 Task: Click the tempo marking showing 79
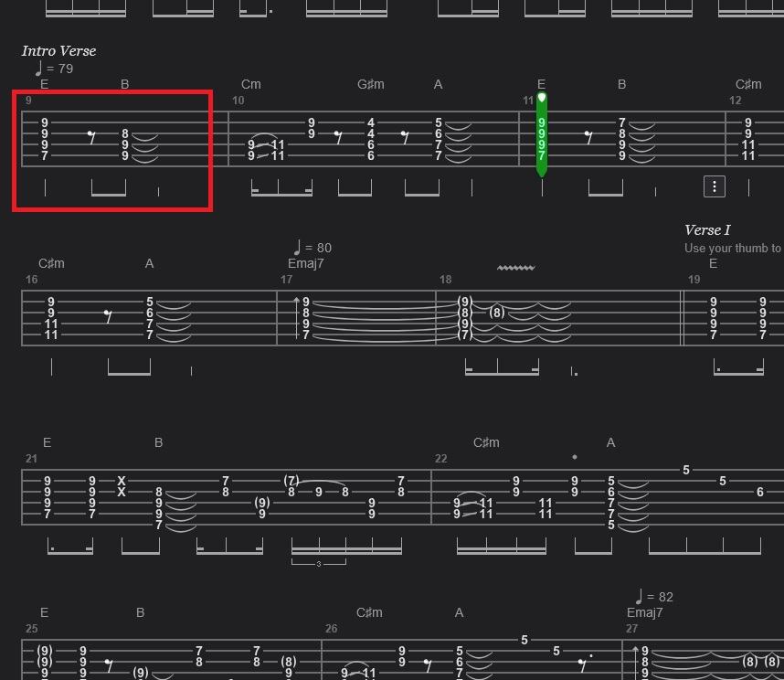coord(54,68)
